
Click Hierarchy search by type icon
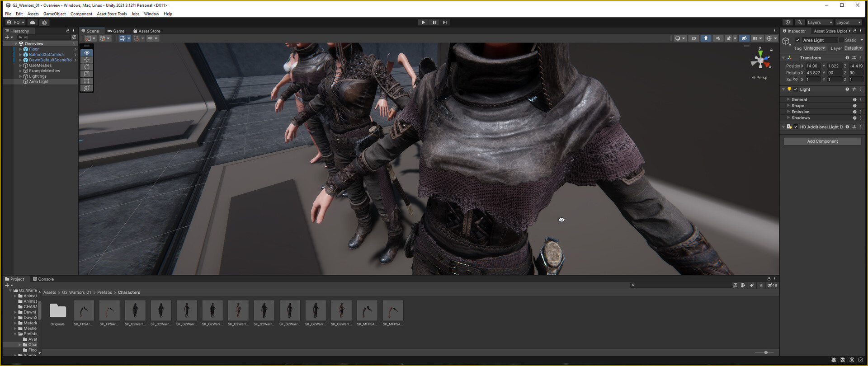(x=74, y=38)
